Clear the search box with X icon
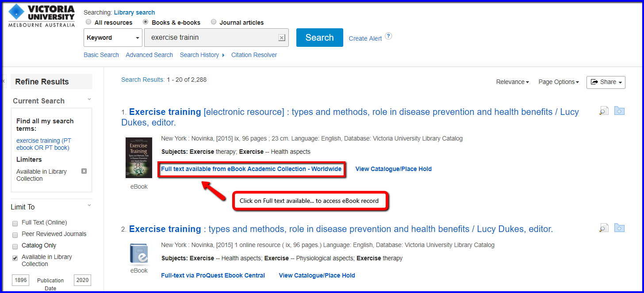 [281, 38]
